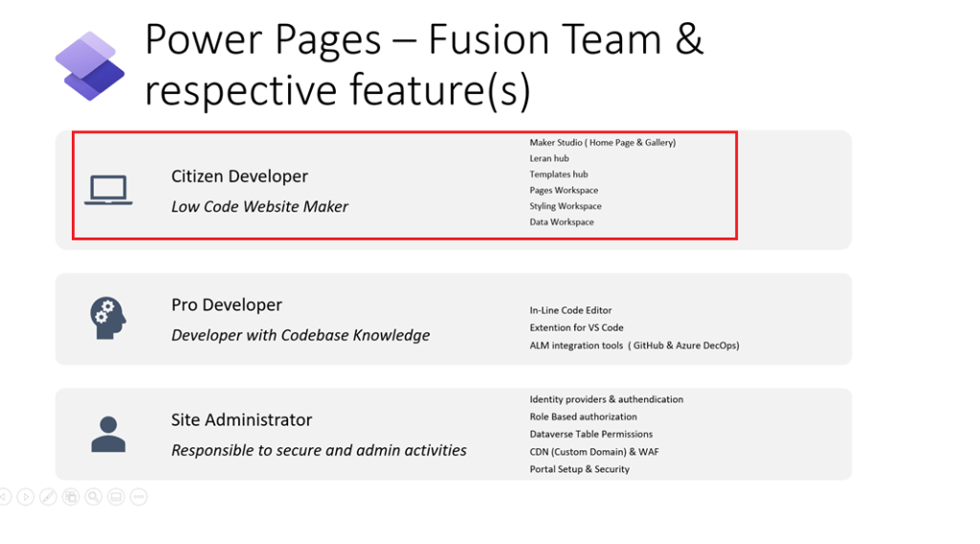This screenshot has width=980, height=544.
Task: Toggle subtitles in the slideshow controls
Action: 116,496
